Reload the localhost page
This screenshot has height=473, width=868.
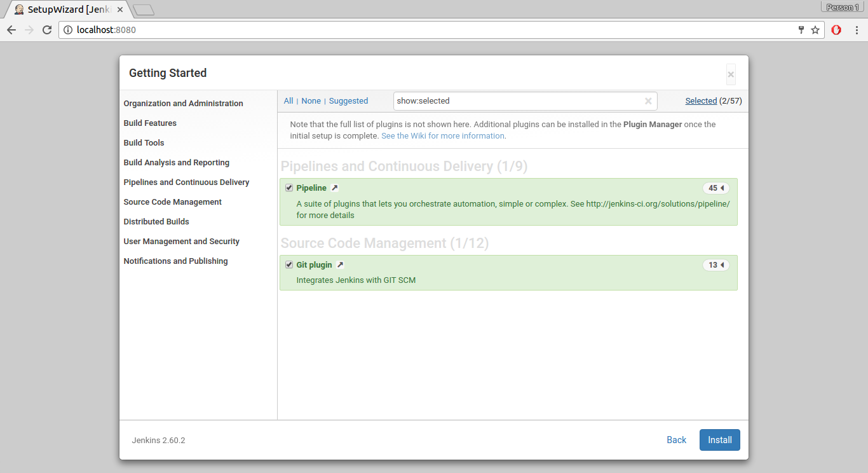click(46, 30)
